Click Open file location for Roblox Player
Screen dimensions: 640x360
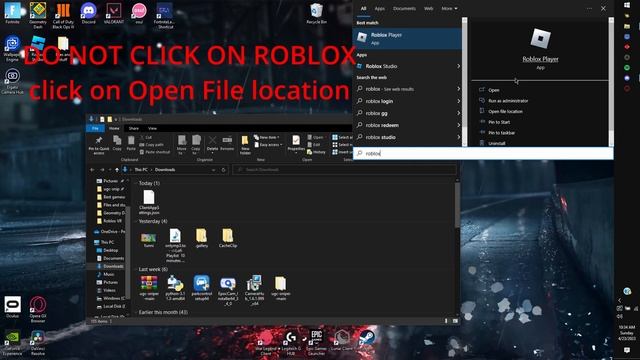click(505, 111)
